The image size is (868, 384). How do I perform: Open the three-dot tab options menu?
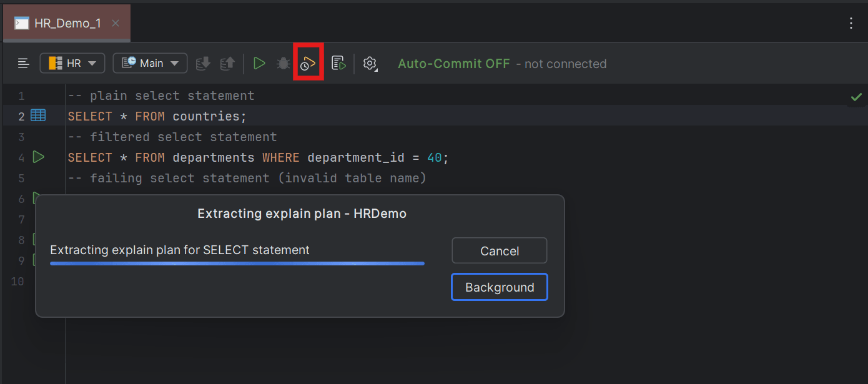click(851, 24)
